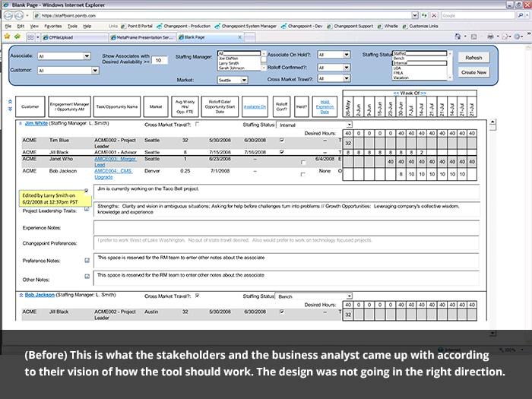Open the Favorites menu
This screenshot has height=399, width=532.
53,26
